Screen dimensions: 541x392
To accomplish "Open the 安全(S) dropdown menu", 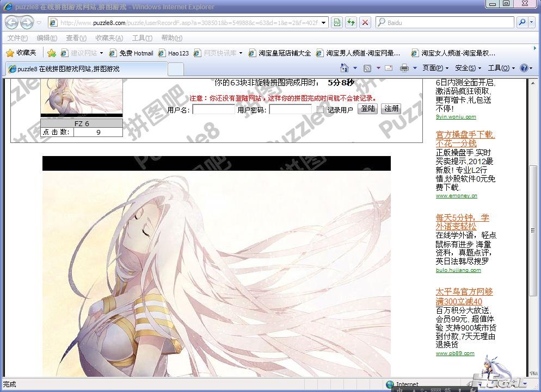I will (x=468, y=68).
